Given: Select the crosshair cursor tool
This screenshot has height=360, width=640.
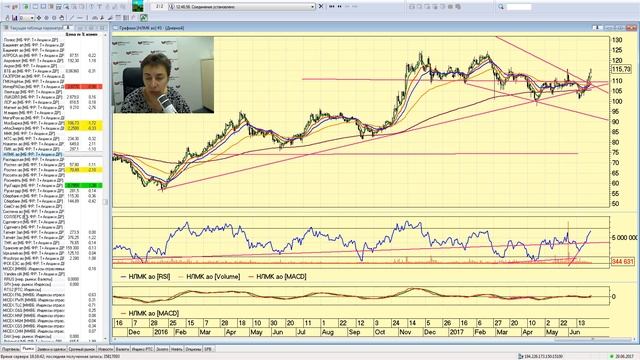Looking at the screenshot, I should 39,18.
